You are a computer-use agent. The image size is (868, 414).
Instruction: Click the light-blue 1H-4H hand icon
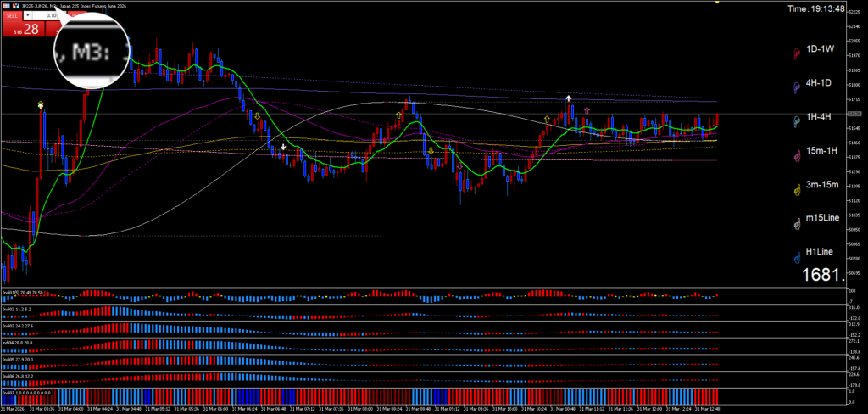tap(796, 121)
